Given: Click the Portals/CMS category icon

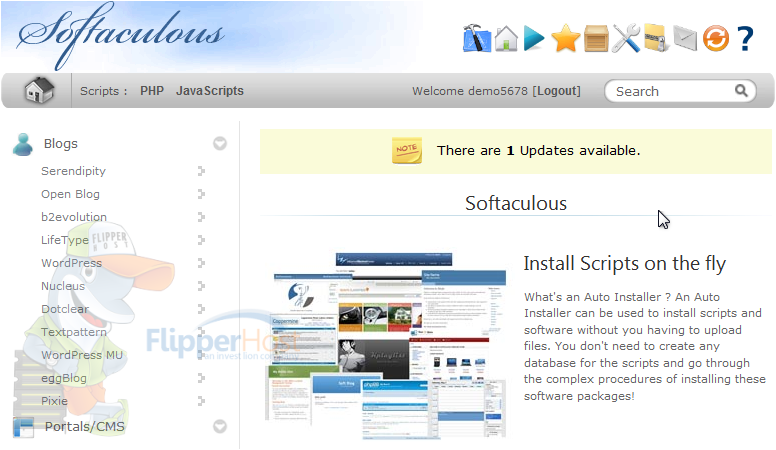Looking at the screenshot, I should (x=23, y=427).
